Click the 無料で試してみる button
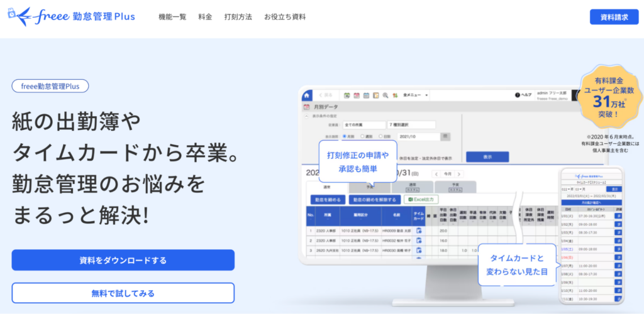 pos(123,293)
